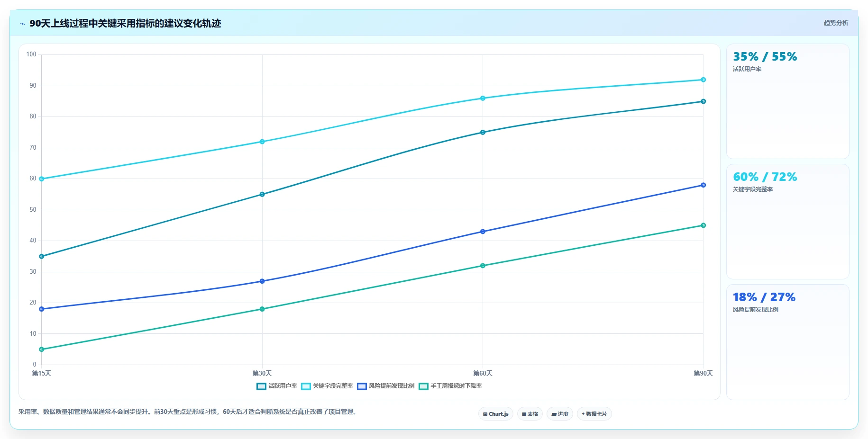Screen dimensions: 868x439
Task: Click the 活跃用户率 point at 第15天 (35)
Action: (42, 256)
